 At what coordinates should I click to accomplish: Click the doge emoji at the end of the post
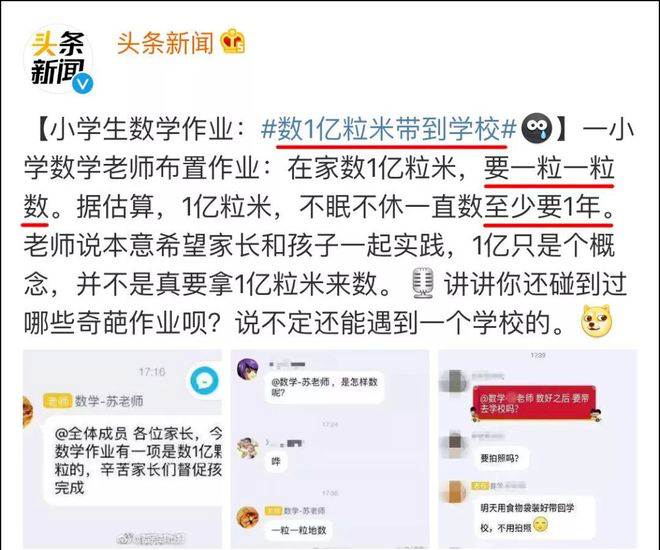(596, 321)
